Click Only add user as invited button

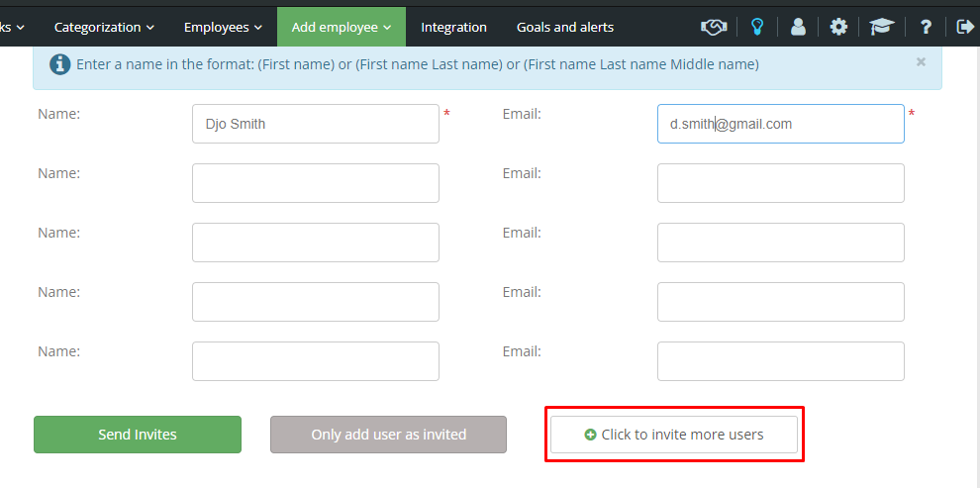pyautogui.click(x=389, y=435)
